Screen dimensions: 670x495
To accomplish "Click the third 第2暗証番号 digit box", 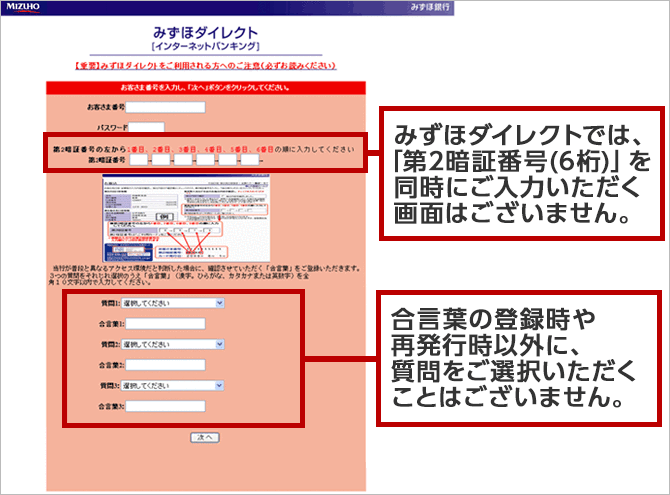I will click(x=183, y=160).
